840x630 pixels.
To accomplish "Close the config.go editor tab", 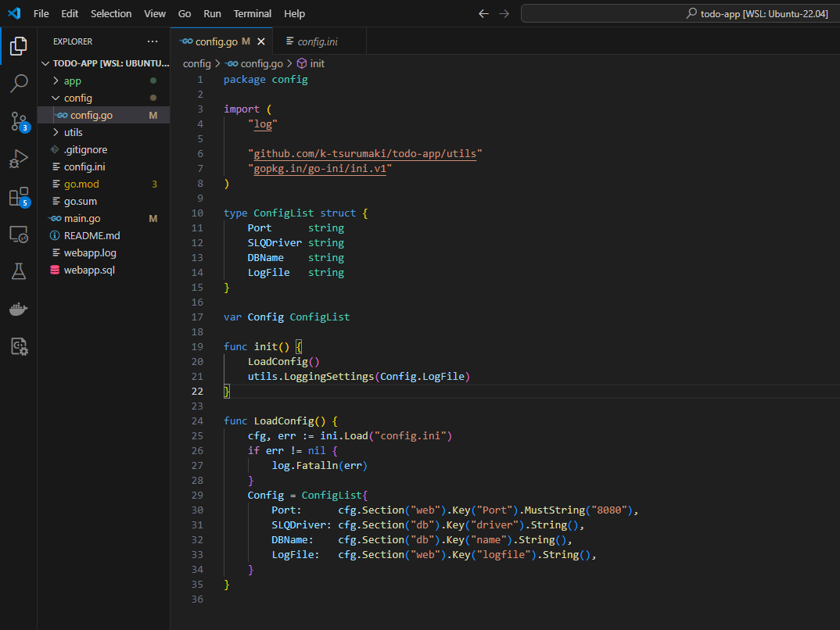I will [261, 41].
